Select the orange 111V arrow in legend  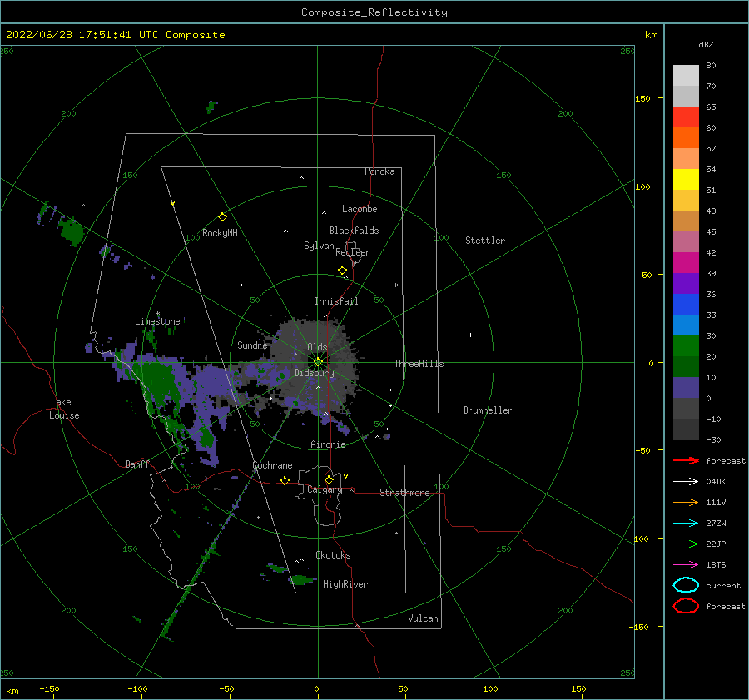[686, 502]
